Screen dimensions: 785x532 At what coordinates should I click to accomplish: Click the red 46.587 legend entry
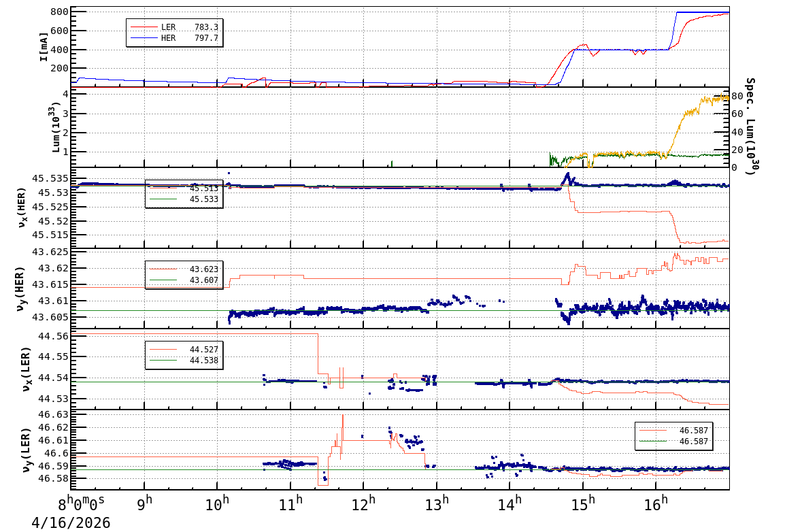tap(673, 431)
